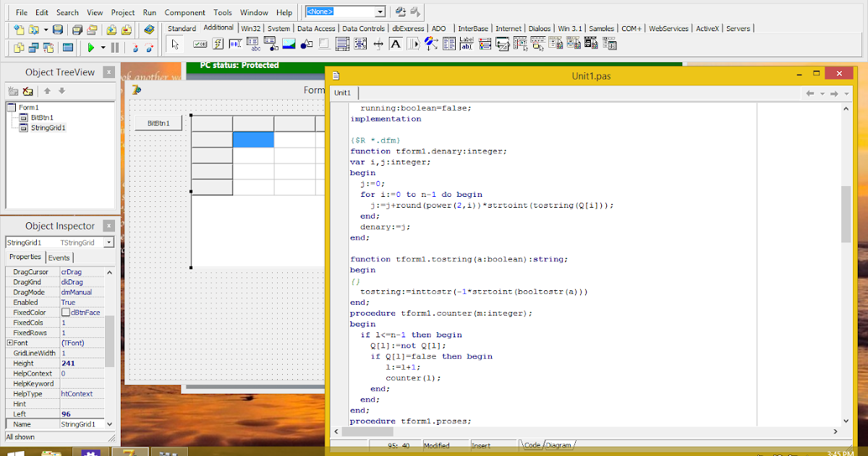Pick the Image component from palette
The height and width of the screenshot is (456, 868).
(x=289, y=44)
